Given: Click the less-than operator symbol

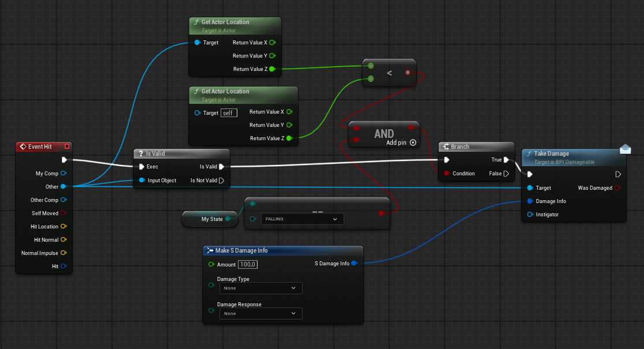Looking at the screenshot, I should click(x=389, y=73).
